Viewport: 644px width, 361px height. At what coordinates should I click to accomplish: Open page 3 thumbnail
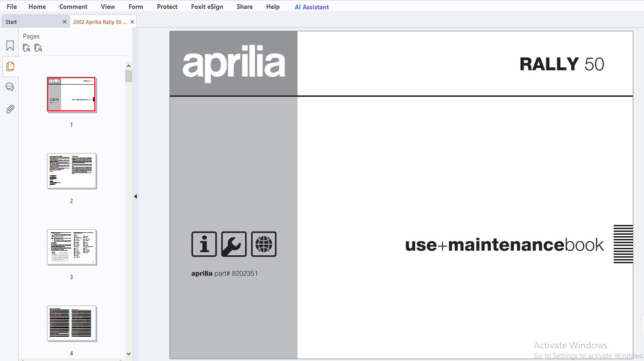71,247
